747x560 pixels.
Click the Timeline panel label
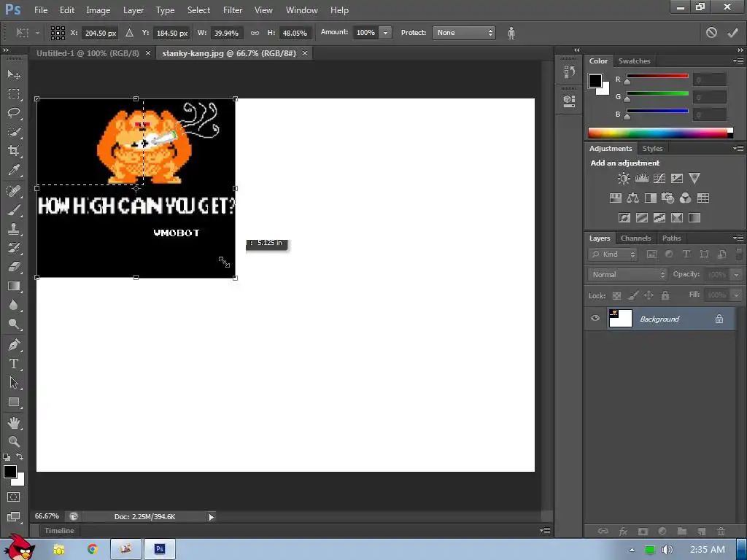[x=60, y=531]
